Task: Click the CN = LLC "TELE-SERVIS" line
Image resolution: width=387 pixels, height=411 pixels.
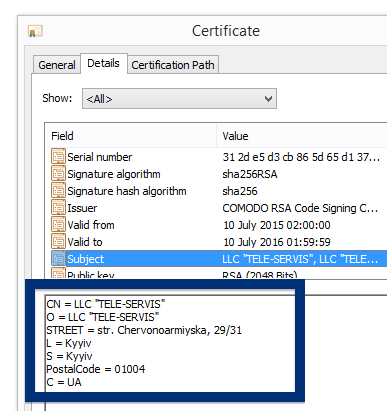Action: (106, 304)
